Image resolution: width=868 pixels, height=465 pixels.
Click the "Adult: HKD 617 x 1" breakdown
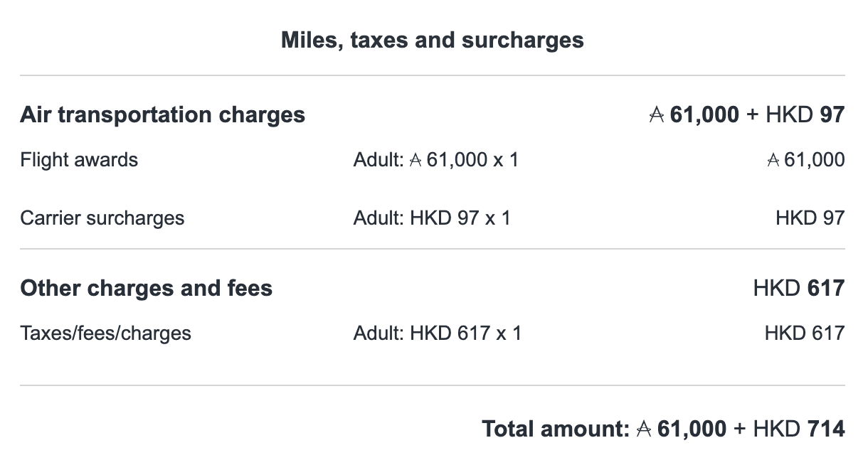coord(437,333)
